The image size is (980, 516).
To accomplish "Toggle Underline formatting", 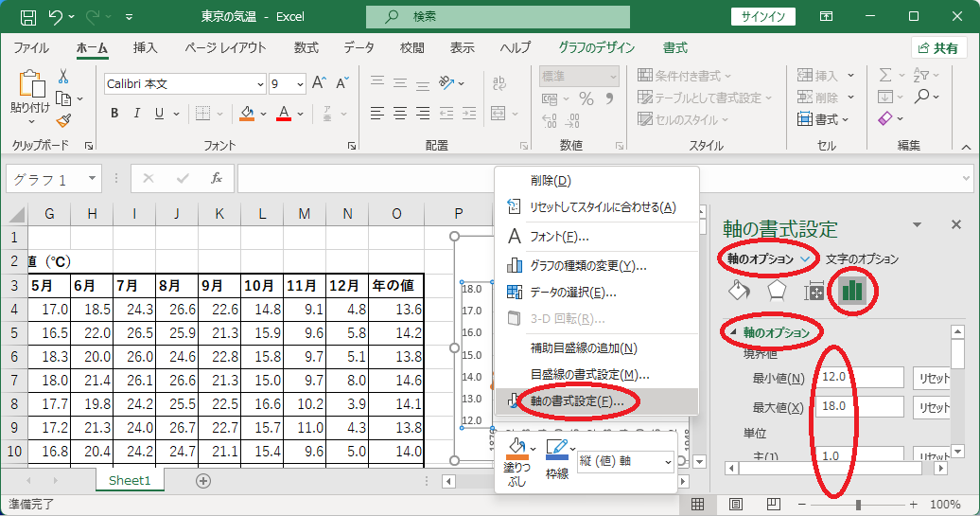I will pyautogui.click(x=159, y=114).
